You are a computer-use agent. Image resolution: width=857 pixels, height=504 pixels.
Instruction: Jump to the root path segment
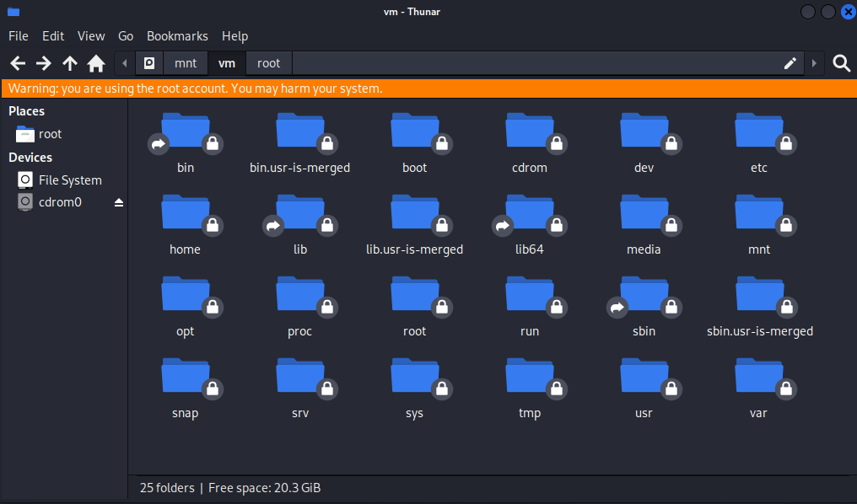(268, 63)
